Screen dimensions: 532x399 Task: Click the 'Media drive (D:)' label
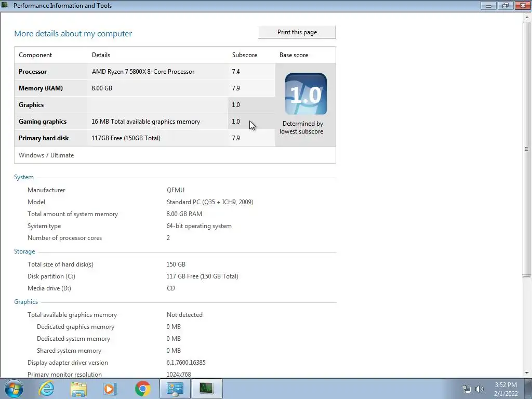(x=49, y=288)
